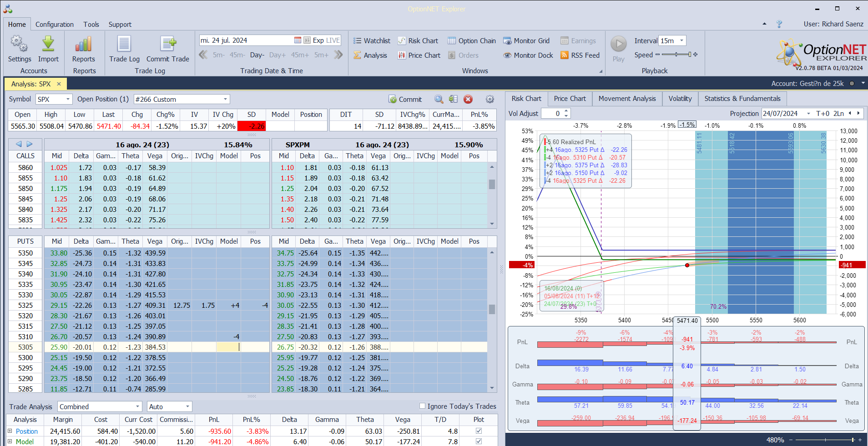This screenshot has width=868, height=446.
Task: Click the blue help question mark icon
Action: point(779,24)
